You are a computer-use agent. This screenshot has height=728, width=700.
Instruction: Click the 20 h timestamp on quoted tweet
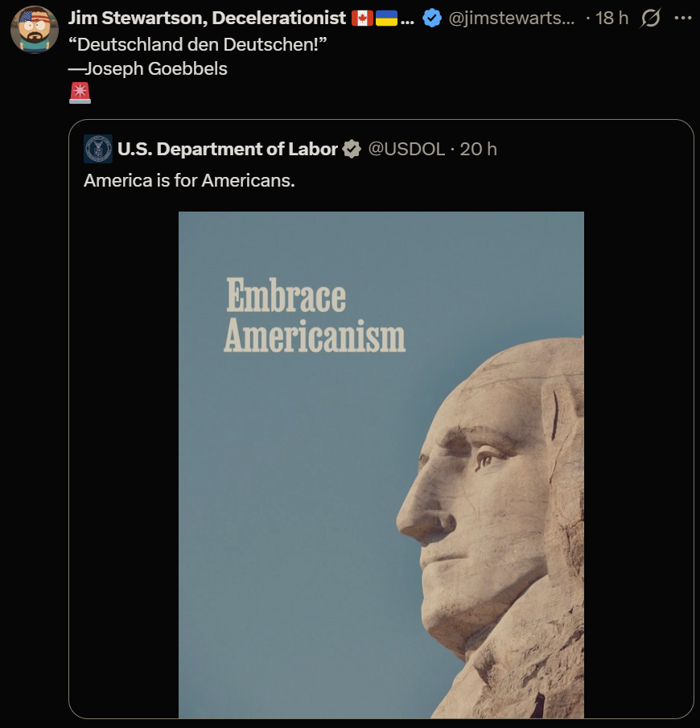coord(479,149)
